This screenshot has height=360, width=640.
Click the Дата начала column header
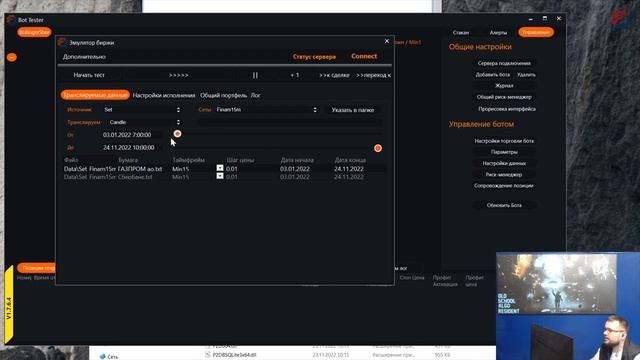click(x=297, y=160)
